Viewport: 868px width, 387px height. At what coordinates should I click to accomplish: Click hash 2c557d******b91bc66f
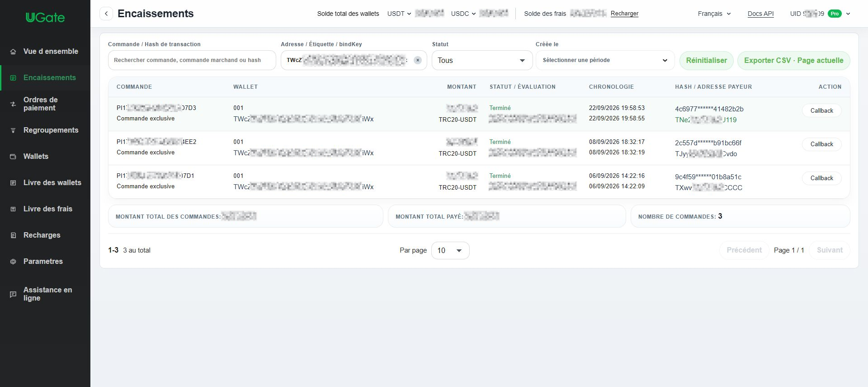(x=708, y=143)
